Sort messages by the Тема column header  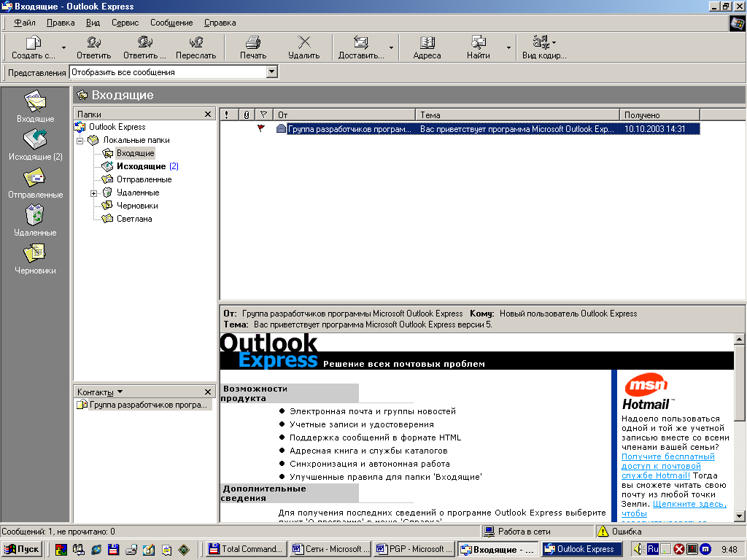517,114
